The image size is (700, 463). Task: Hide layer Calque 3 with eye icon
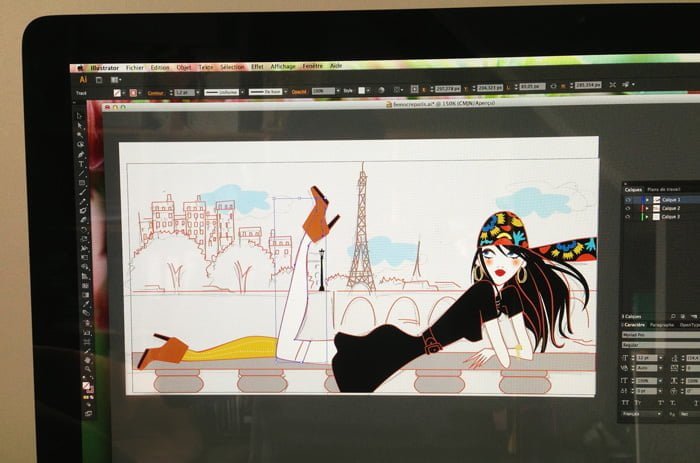pyautogui.click(x=628, y=217)
